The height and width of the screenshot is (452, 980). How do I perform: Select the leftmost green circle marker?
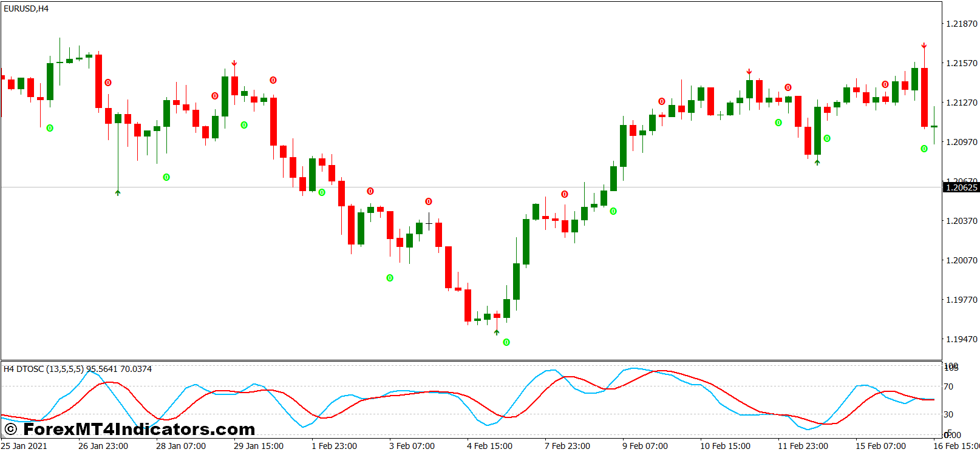[50, 128]
